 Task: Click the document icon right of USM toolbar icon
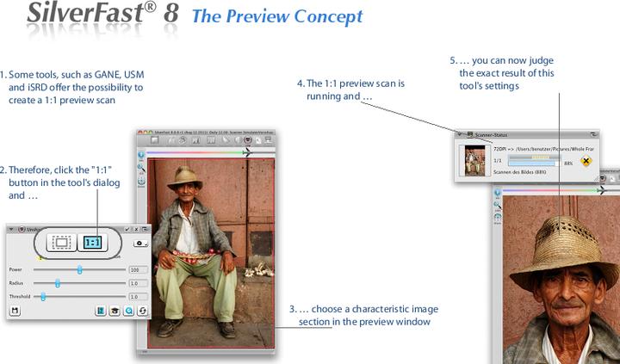tap(258, 140)
